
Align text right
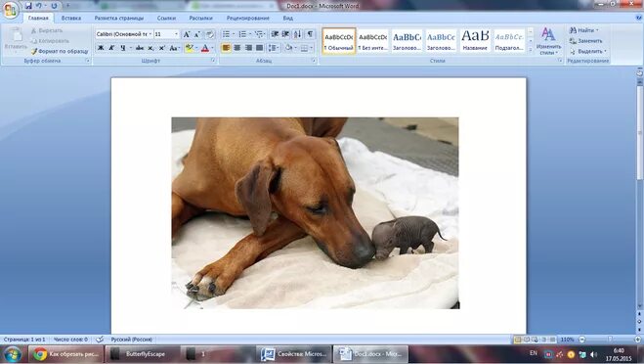coord(248,48)
